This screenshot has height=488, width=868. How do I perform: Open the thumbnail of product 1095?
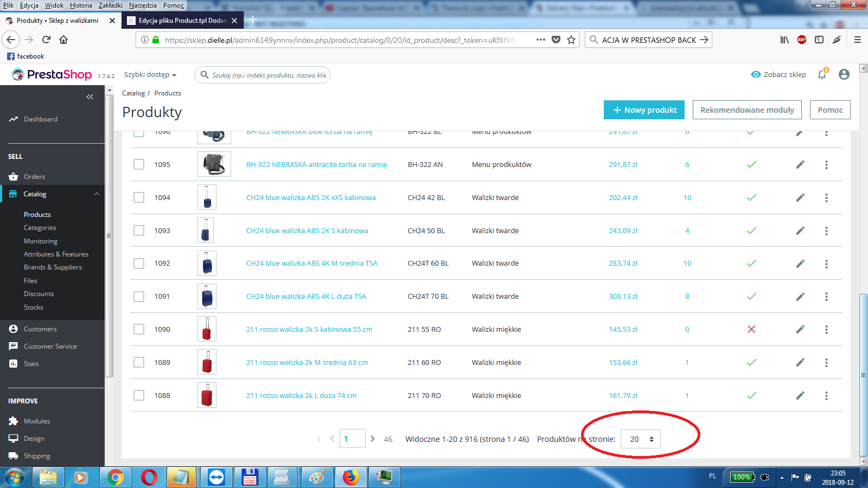[x=214, y=164]
